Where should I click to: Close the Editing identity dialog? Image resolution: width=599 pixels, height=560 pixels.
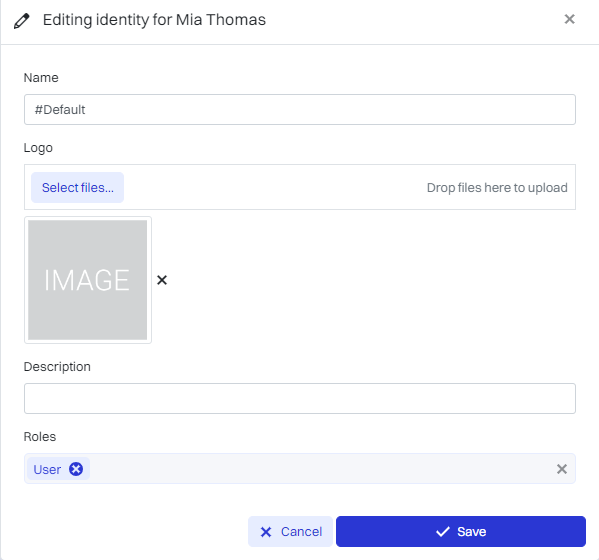click(569, 19)
